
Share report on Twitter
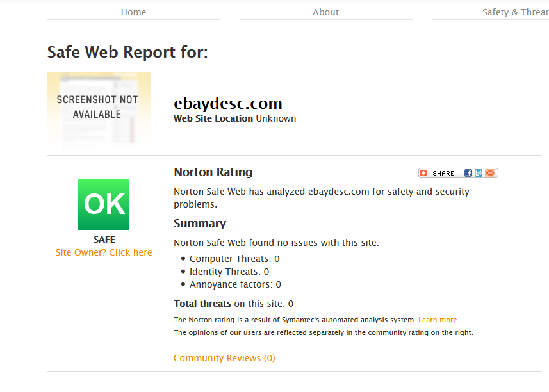pyautogui.click(x=479, y=173)
